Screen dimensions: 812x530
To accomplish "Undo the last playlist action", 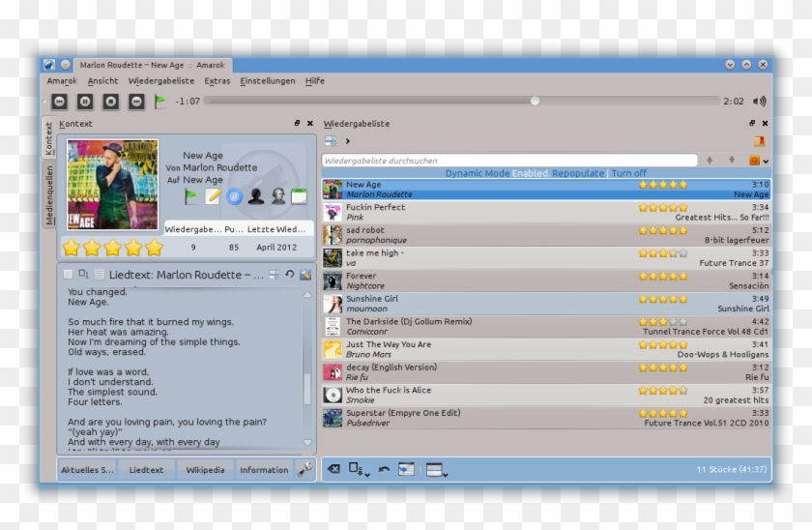I will (384, 469).
